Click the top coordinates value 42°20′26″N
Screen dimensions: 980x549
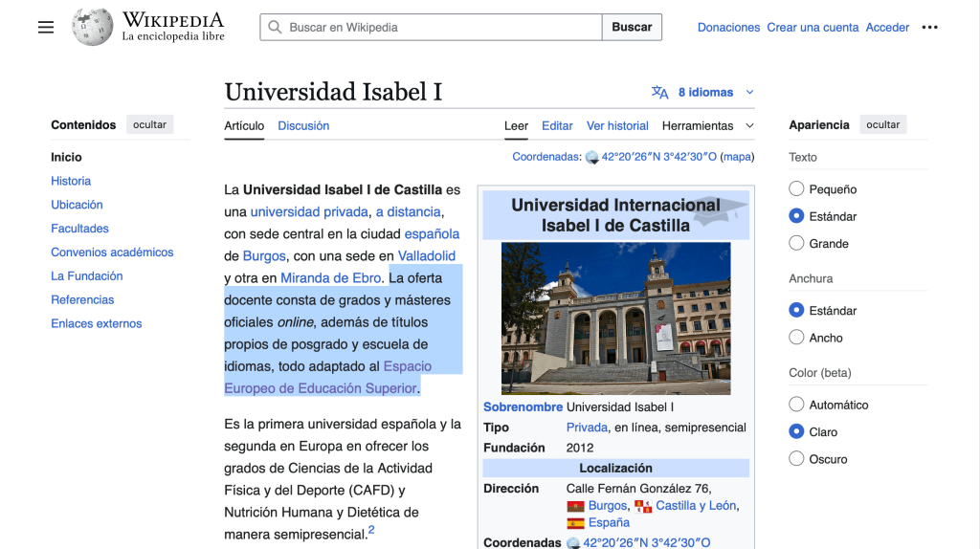pos(658,157)
